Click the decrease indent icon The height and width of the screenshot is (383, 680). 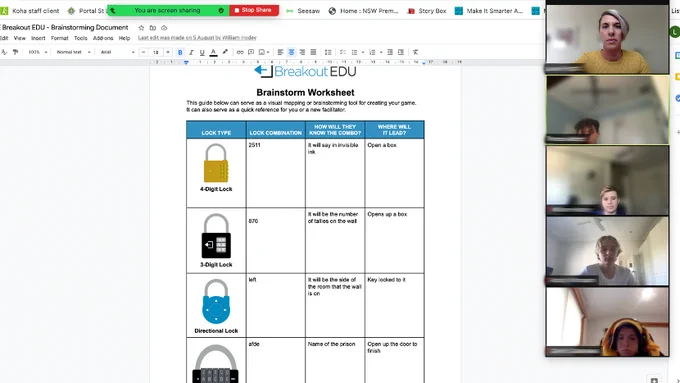click(390, 52)
